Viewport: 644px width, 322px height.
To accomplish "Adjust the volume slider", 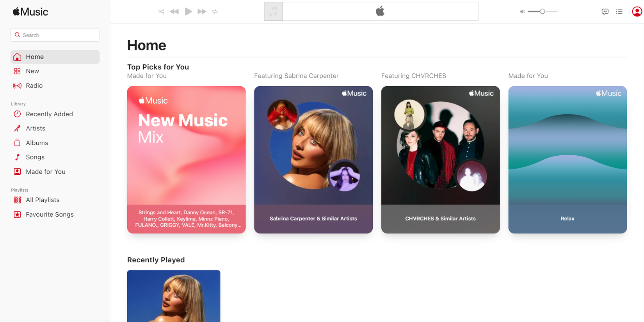I will pyautogui.click(x=543, y=12).
